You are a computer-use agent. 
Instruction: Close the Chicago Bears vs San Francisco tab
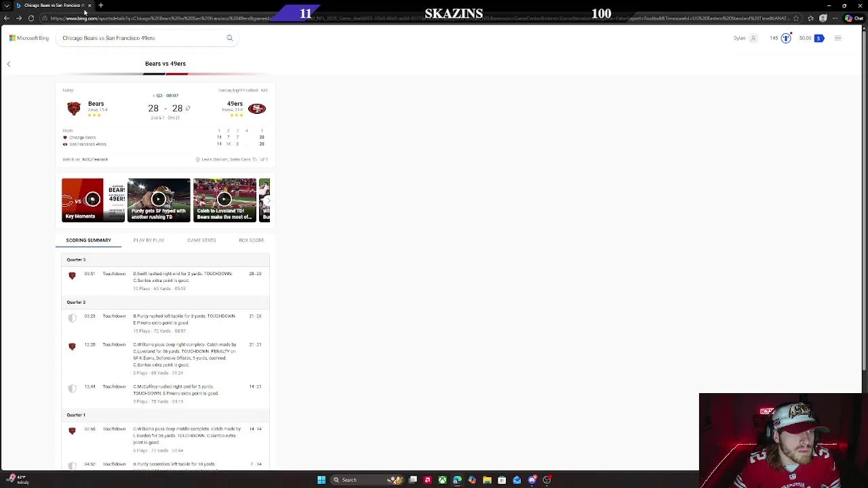90,5
